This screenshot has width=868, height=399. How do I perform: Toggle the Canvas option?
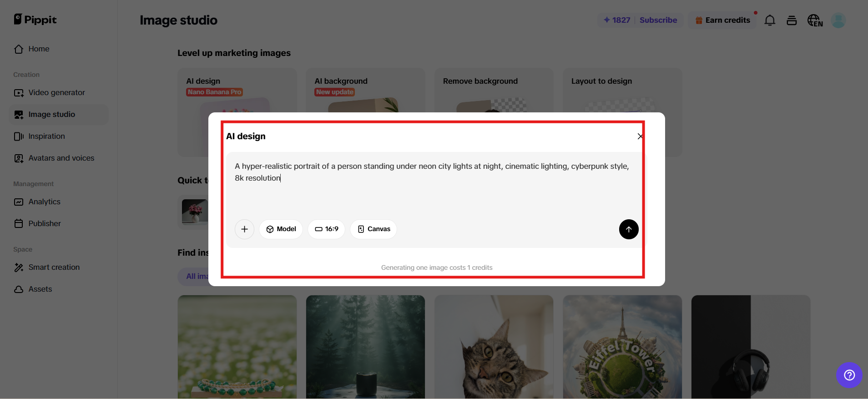tap(373, 229)
